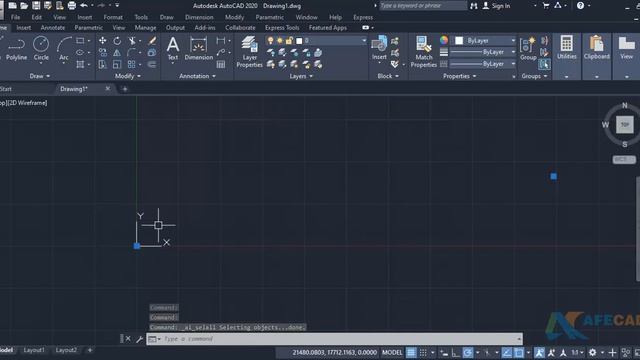Select the Rotate tool
This screenshot has height=360, width=640.
click(117, 40)
